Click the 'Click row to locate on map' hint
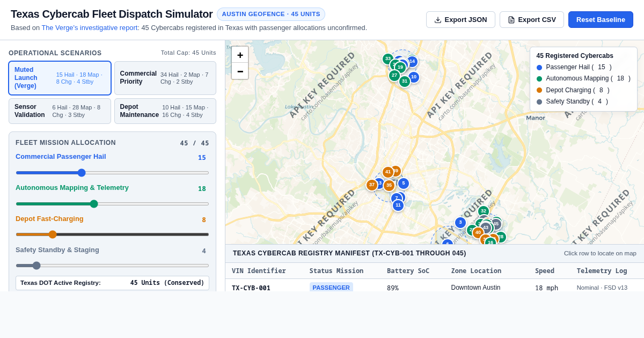 (x=600, y=253)
